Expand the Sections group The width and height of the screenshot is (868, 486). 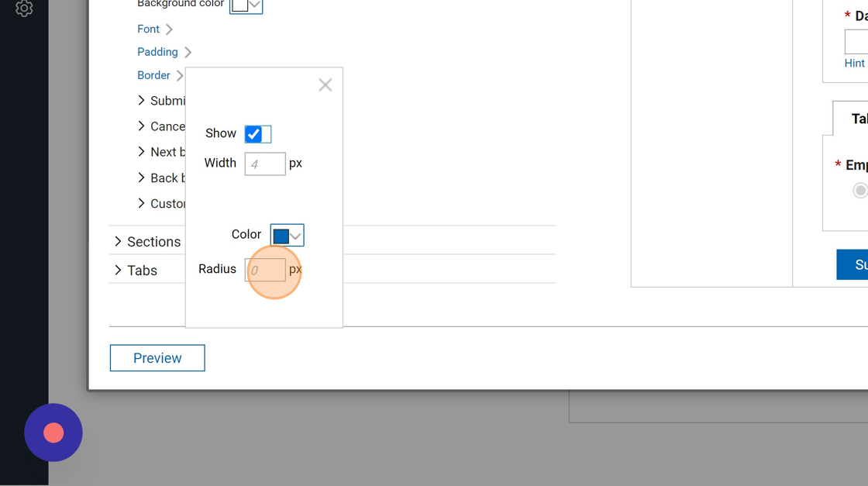point(118,242)
